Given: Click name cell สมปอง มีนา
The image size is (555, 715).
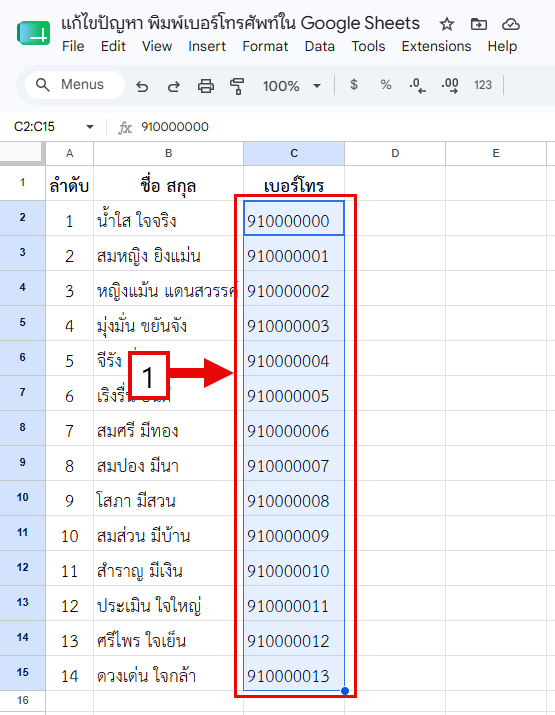Looking at the screenshot, I should tap(168, 463).
